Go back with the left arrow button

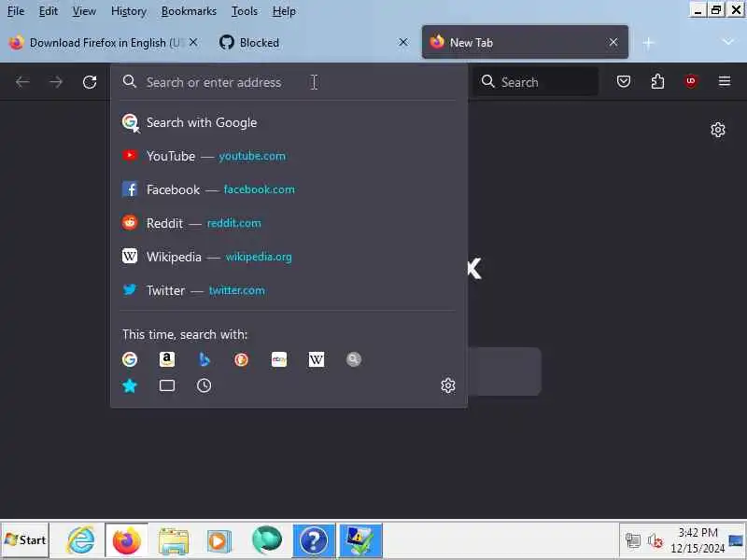click(22, 82)
